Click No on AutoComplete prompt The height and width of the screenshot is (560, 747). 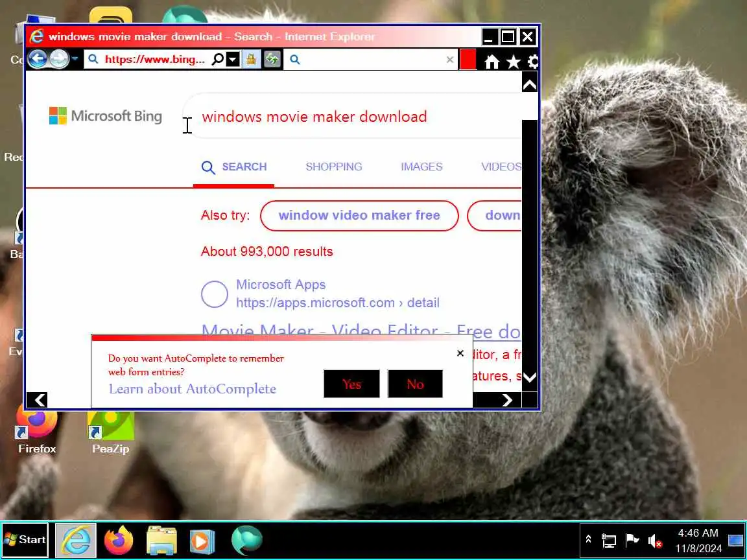(x=416, y=384)
